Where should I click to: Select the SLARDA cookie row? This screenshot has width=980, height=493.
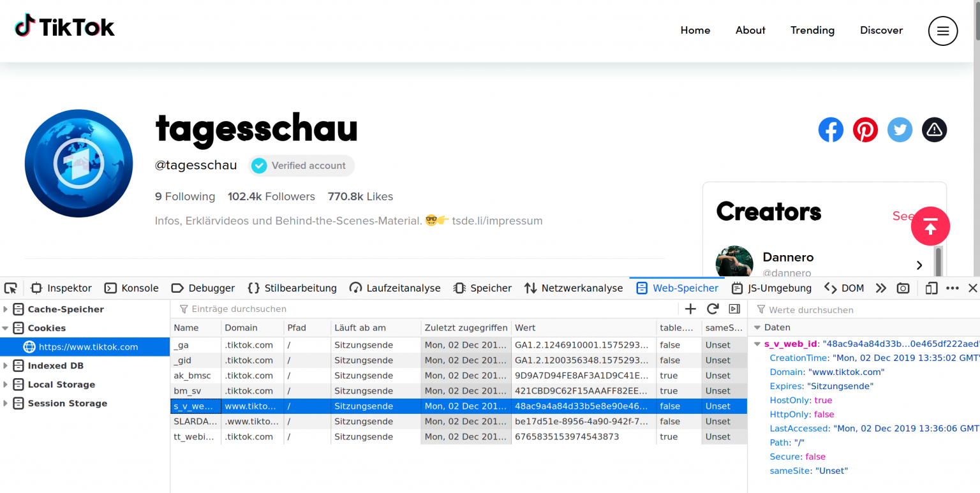(x=459, y=422)
